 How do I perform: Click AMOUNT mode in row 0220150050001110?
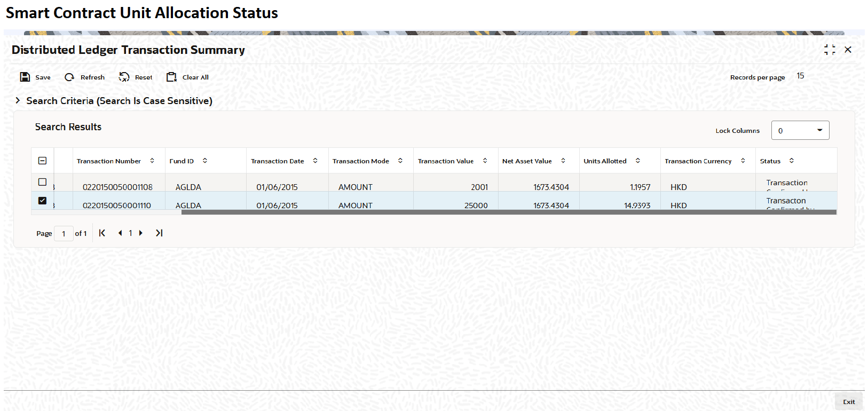point(356,205)
